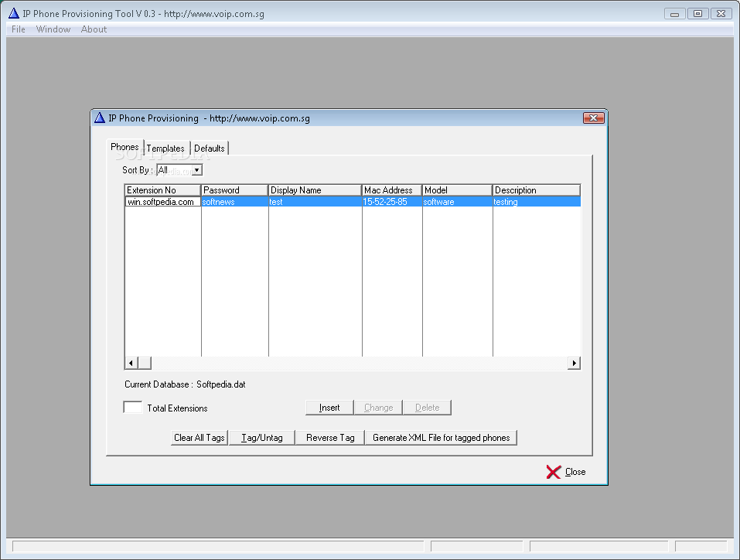Select the win.softpedia.com extension cell
Image resolution: width=740 pixels, height=560 pixels.
[163, 202]
